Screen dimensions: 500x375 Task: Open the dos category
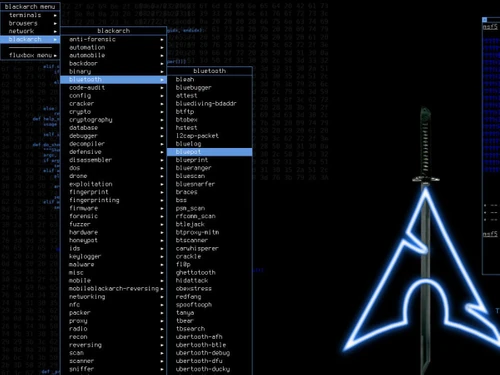pyautogui.click(x=113, y=168)
